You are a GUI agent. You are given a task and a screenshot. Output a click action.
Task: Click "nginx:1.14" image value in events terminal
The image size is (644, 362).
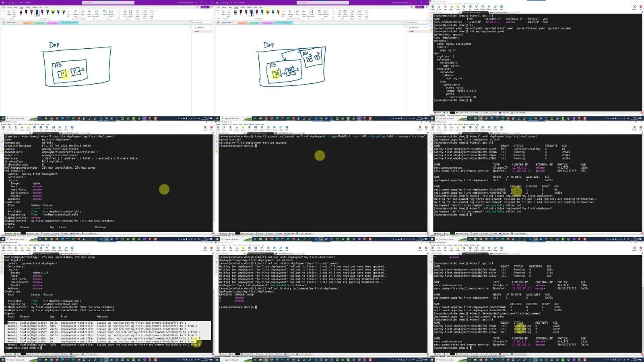(x=40, y=273)
